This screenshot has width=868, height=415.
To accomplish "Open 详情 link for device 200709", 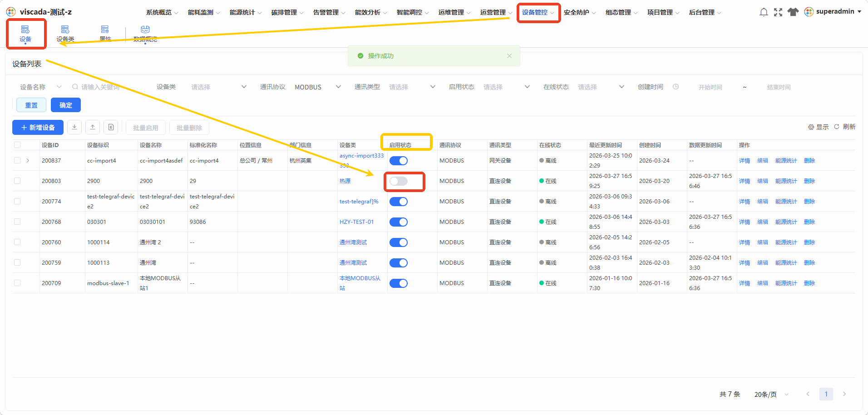I will tap(745, 283).
